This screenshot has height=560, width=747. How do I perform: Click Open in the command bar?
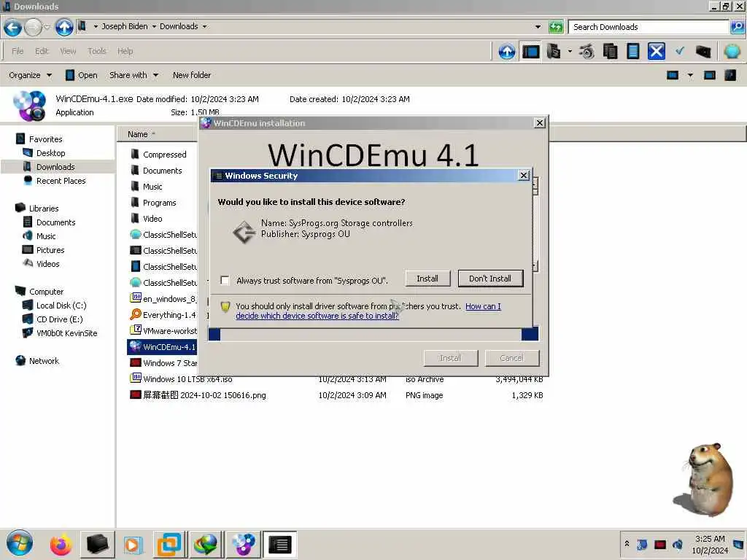[x=82, y=75]
